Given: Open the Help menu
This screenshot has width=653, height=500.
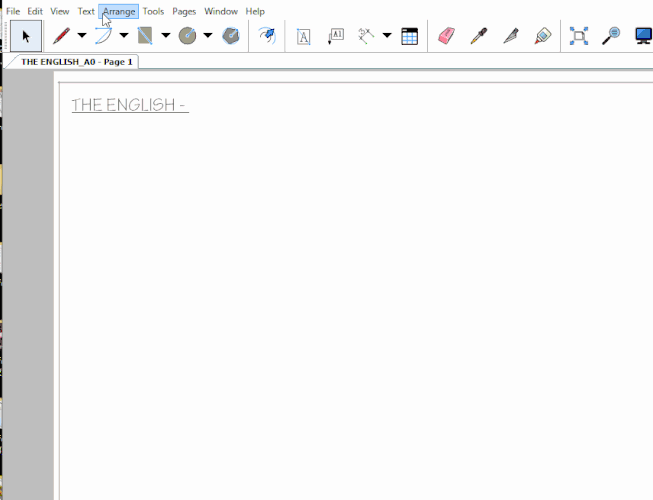Looking at the screenshot, I should pyautogui.click(x=255, y=11).
